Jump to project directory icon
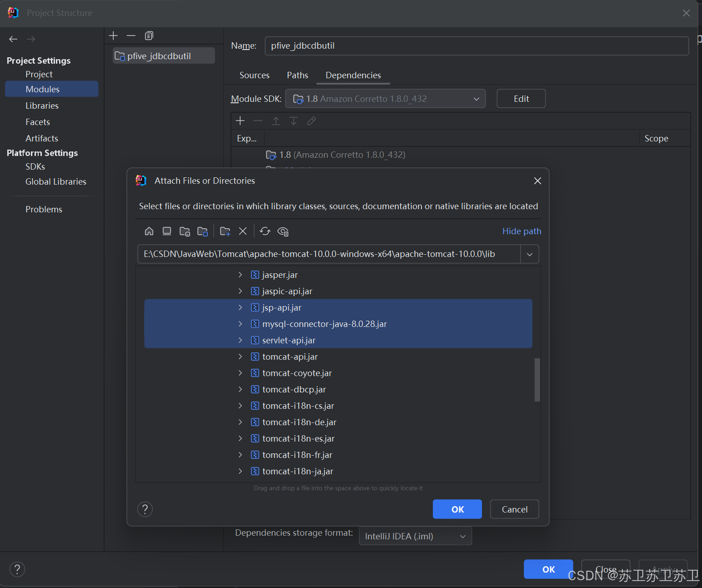Viewport: 702px width, 588px height. coord(185,231)
